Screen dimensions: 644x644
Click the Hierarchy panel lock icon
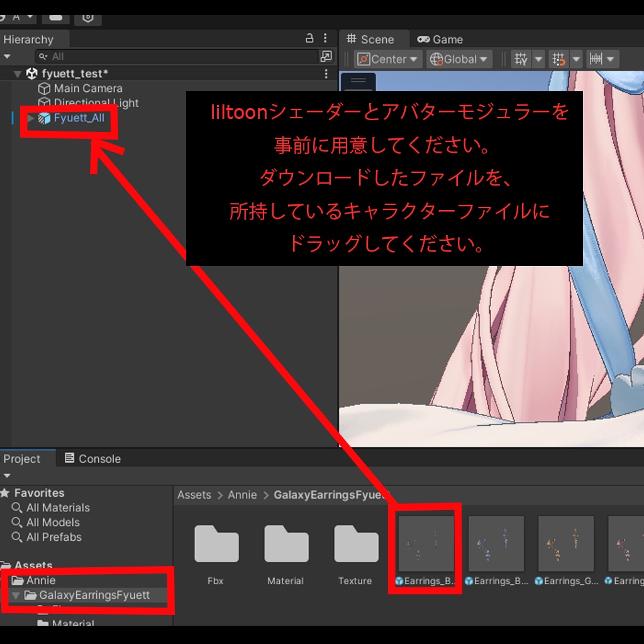(309, 38)
